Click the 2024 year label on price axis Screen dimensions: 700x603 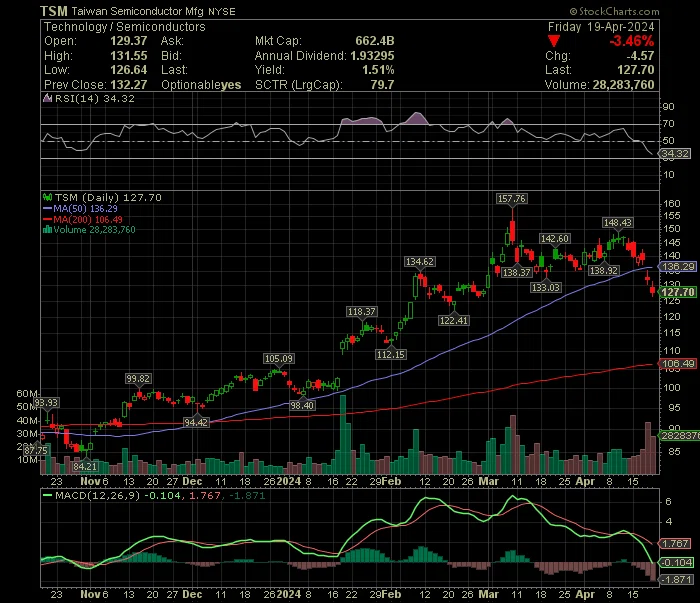pos(289,482)
